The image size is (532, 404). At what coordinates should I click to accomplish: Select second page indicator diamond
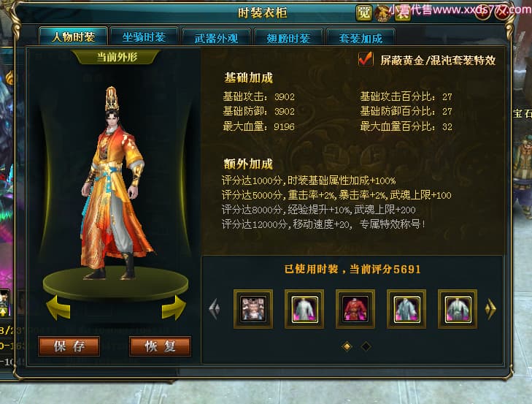pyautogui.click(x=366, y=346)
